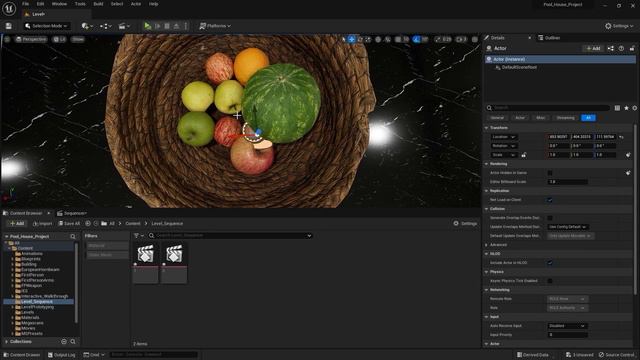The image size is (640, 360).
Task: Toggle Generate Overlap Events checkbox
Action: click(550, 218)
